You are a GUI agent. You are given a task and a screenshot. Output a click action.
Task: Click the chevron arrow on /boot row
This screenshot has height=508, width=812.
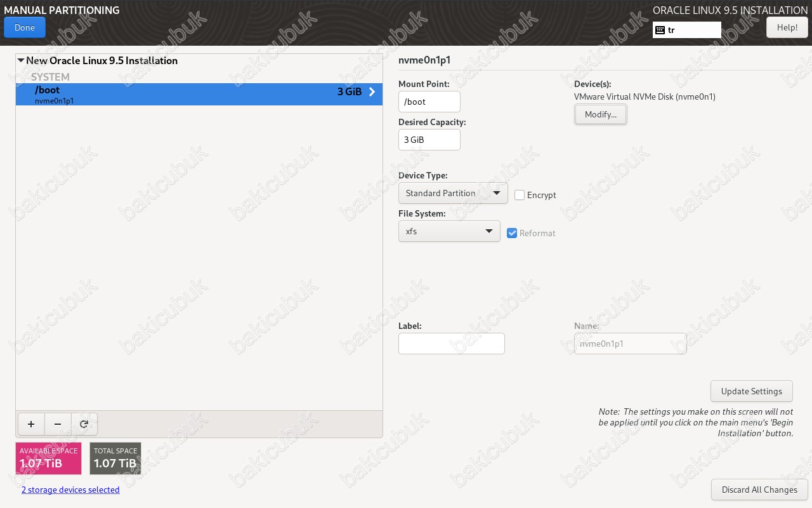pyautogui.click(x=372, y=92)
